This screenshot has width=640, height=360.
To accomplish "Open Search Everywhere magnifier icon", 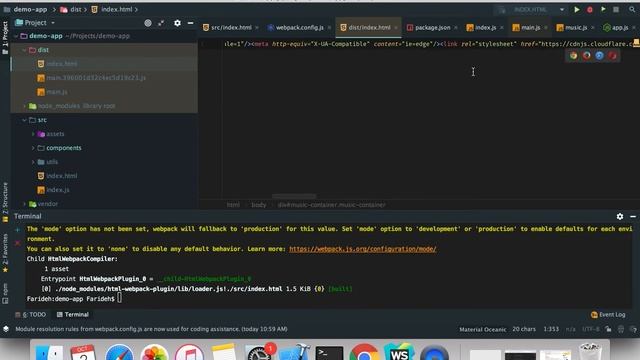I will [632, 9].
